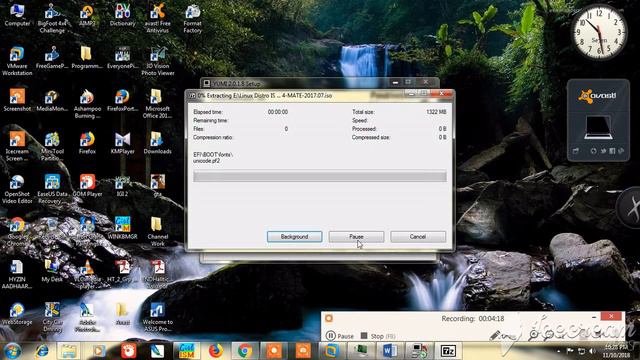Click the volume icon in system tray
640x360 pixels.
point(592,351)
